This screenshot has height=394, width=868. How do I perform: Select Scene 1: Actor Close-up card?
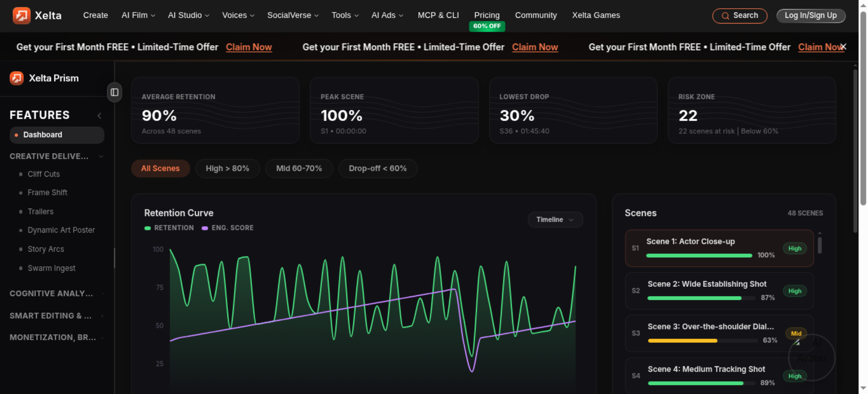tap(719, 248)
